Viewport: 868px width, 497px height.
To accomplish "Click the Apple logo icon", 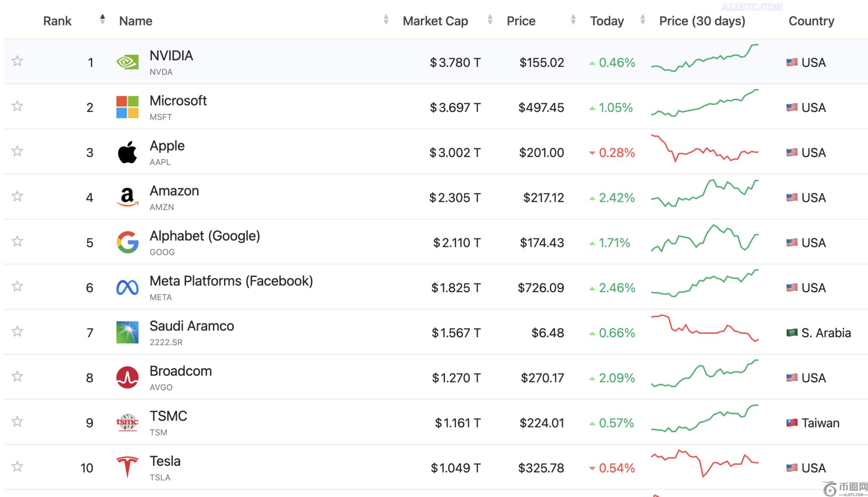I will click(x=127, y=152).
